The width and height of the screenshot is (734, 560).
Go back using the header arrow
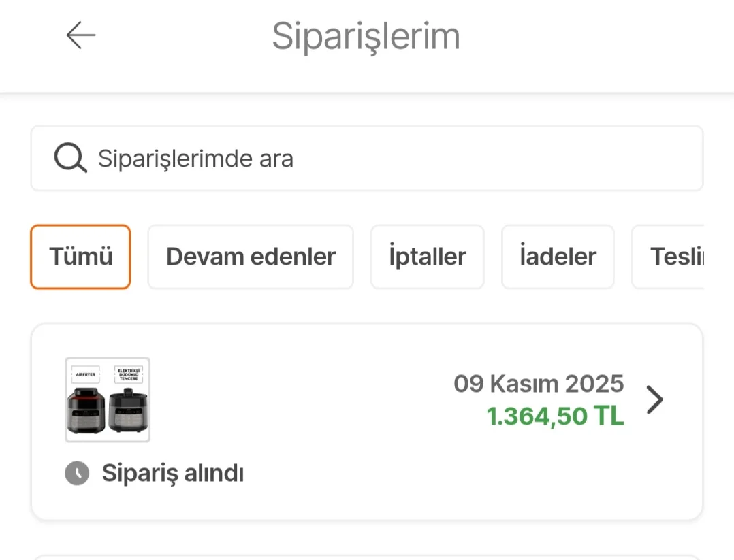(81, 35)
